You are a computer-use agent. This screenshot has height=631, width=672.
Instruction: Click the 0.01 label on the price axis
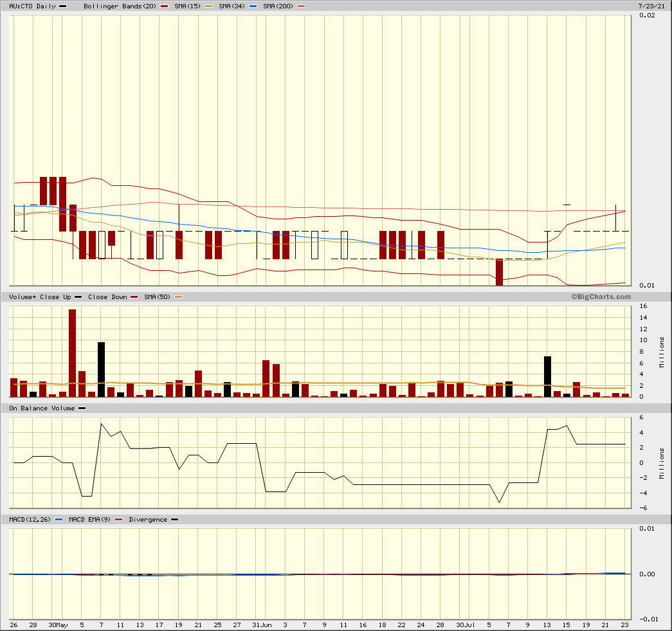(x=647, y=286)
